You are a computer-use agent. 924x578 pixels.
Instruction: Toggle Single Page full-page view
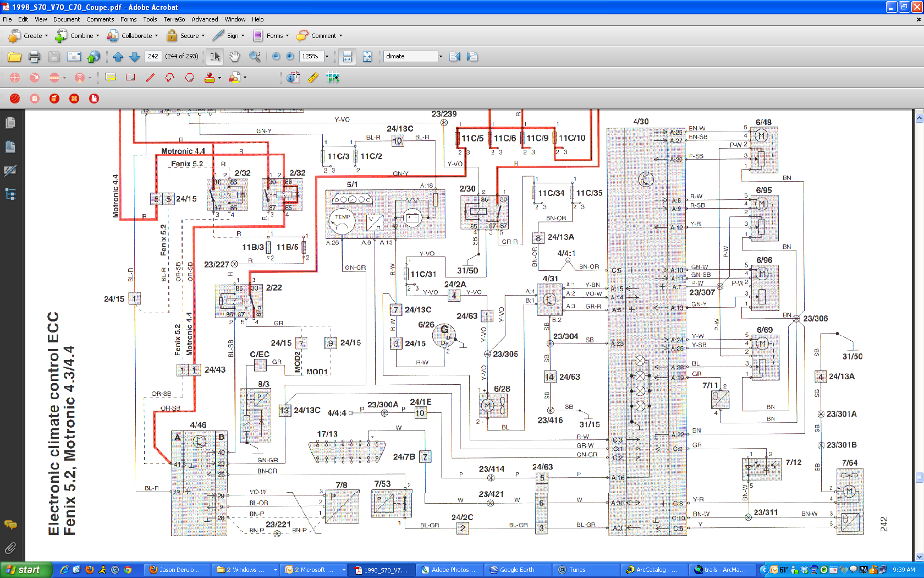coord(367,56)
